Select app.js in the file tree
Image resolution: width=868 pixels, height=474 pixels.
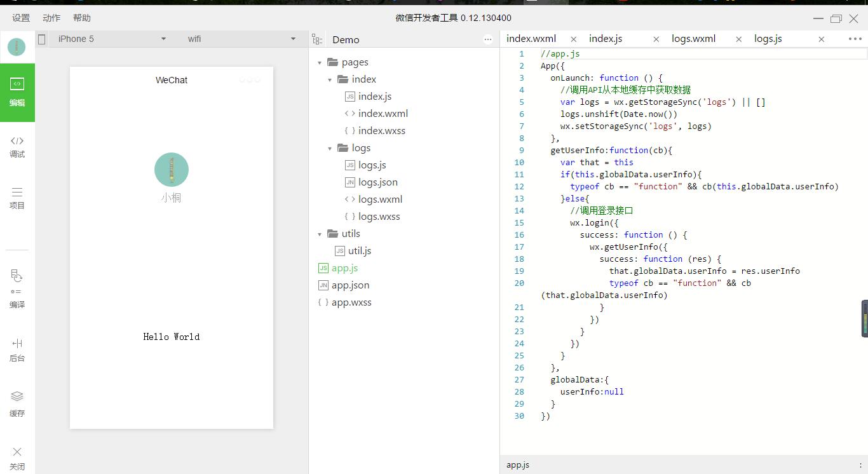click(345, 268)
